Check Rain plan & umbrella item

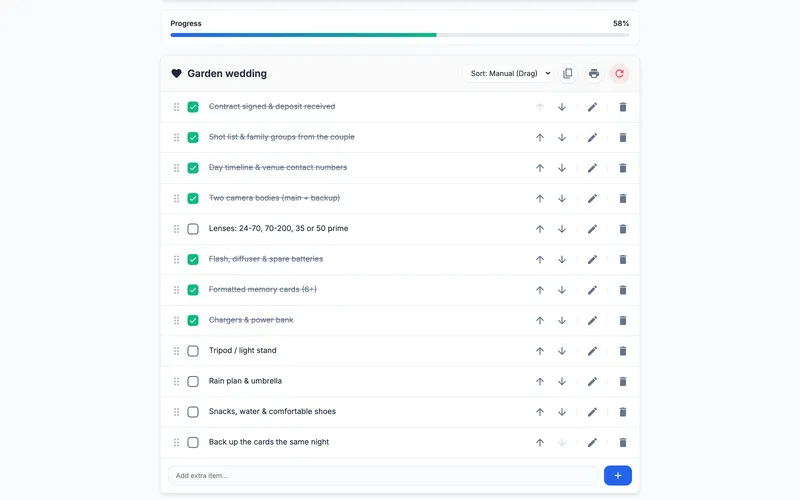[193, 381]
